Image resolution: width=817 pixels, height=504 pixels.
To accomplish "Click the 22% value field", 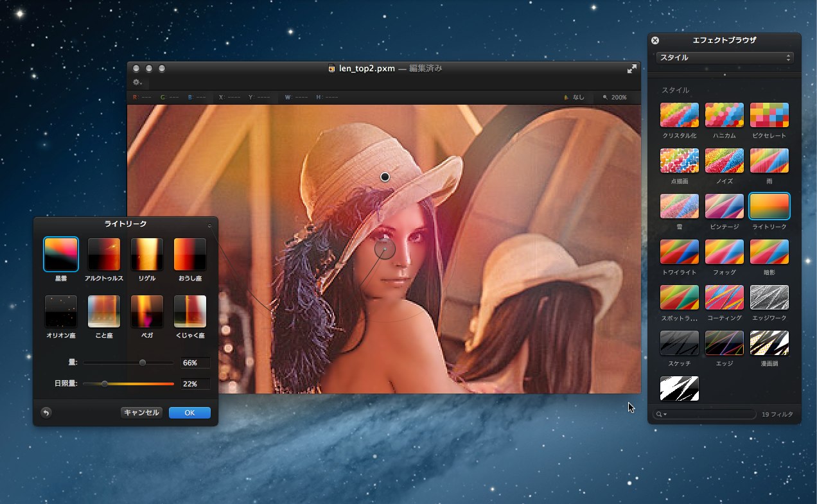I will [195, 384].
